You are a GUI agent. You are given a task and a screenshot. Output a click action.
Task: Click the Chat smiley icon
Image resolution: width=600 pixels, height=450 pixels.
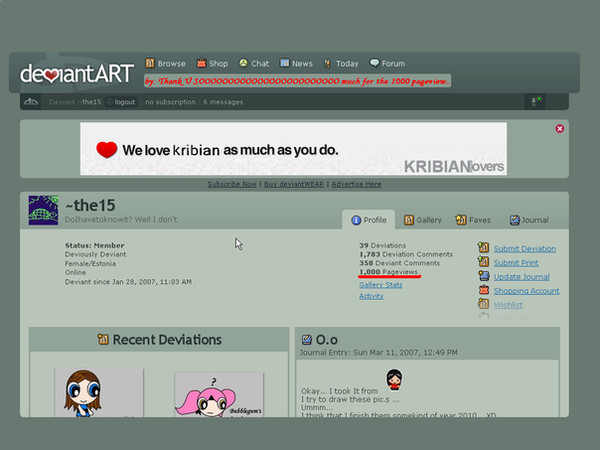coord(243,63)
